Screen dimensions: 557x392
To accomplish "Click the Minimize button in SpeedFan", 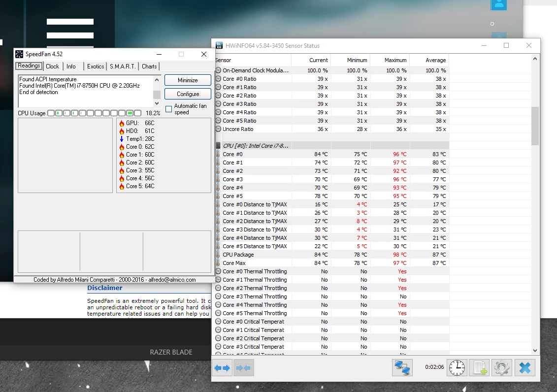I will point(188,80).
